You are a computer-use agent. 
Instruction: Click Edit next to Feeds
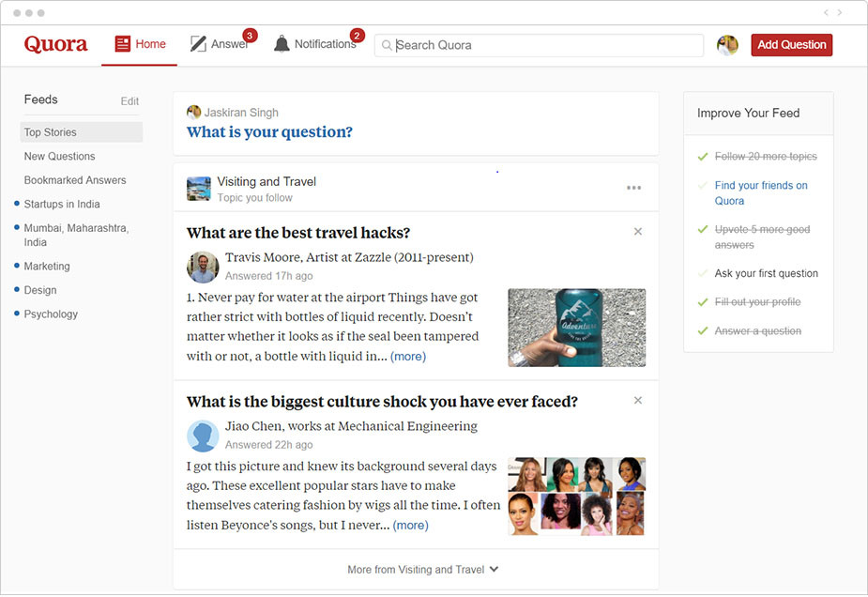(x=129, y=101)
